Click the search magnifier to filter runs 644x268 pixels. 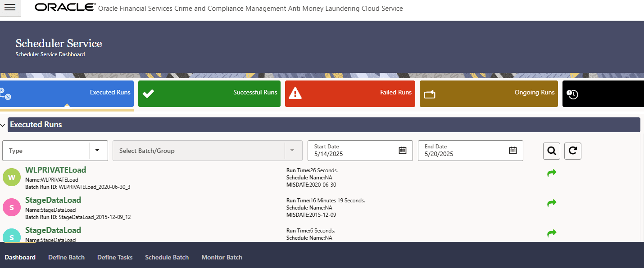tap(551, 151)
